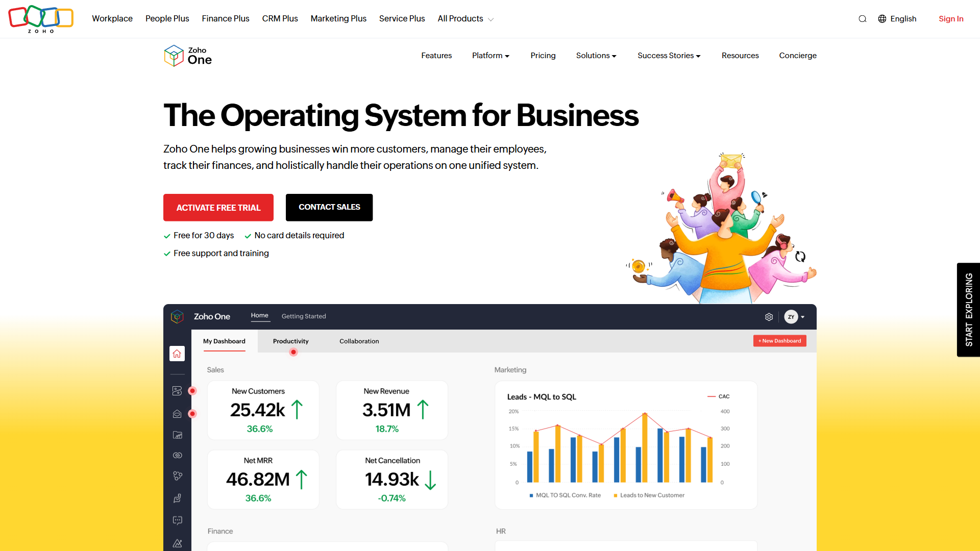Click the Net MRR 46.82M card
Screen dimensions: 980x551
click(263, 480)
